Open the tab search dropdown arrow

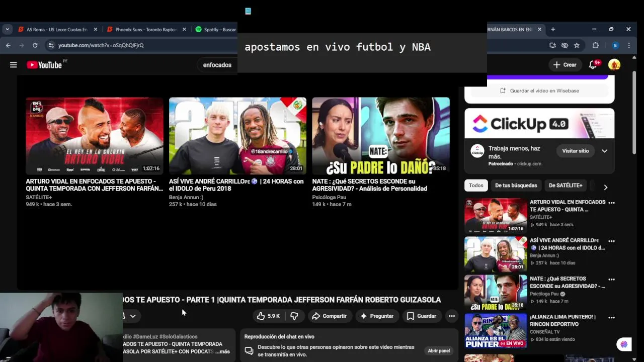(7, 29)
